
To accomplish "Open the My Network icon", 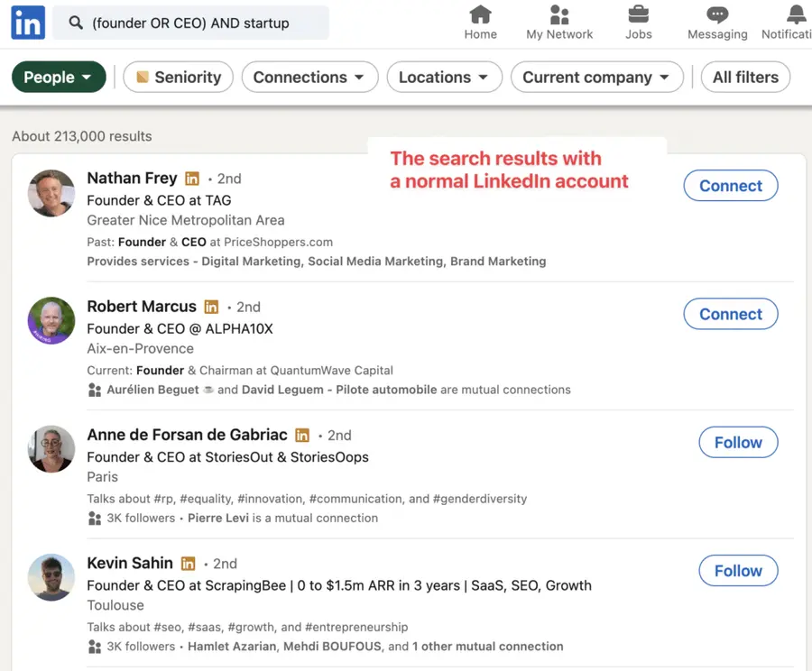I will [x=559, y=15].
